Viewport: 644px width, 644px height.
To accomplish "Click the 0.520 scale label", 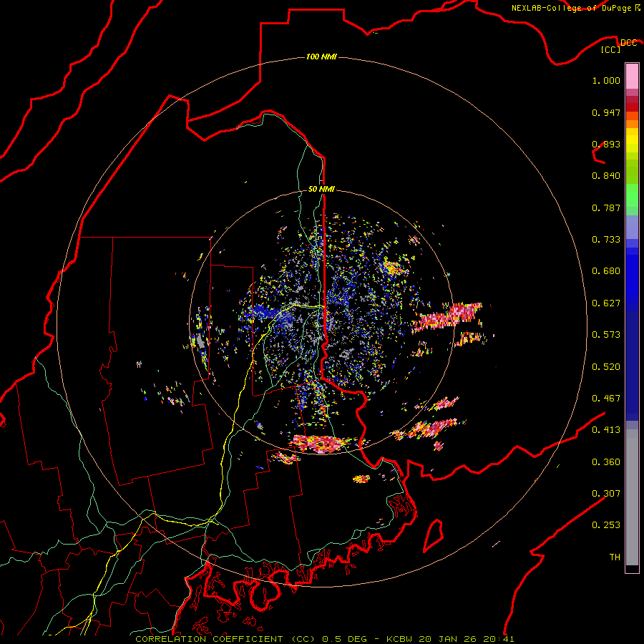I will (606, 367).
